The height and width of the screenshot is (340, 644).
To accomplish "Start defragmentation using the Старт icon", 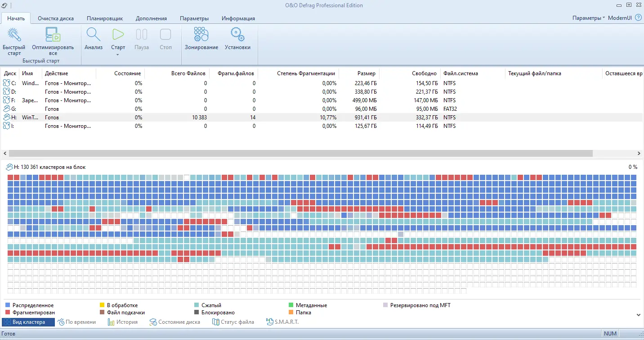I will click(118, 36).
